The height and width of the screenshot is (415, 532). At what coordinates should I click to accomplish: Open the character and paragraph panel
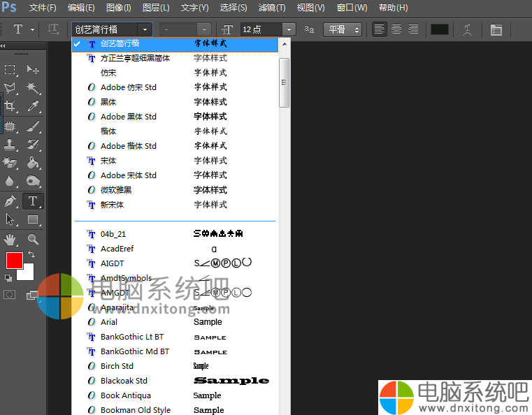tap(496, 30)
